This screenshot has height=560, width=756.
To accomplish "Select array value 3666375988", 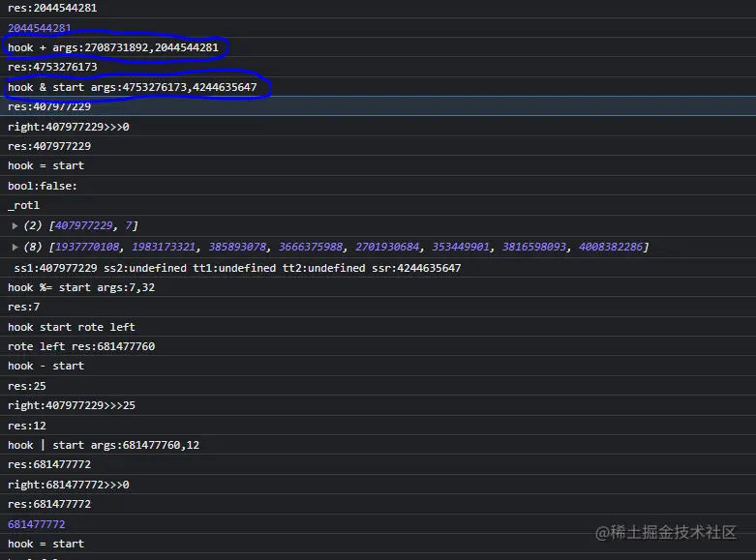I will tap(311, 247).
